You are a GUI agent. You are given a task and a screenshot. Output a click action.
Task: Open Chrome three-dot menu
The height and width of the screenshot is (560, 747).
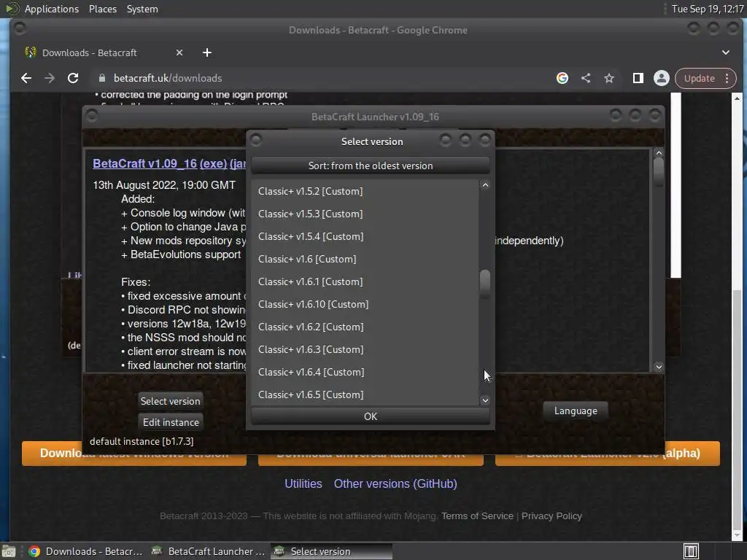[727, 78]
